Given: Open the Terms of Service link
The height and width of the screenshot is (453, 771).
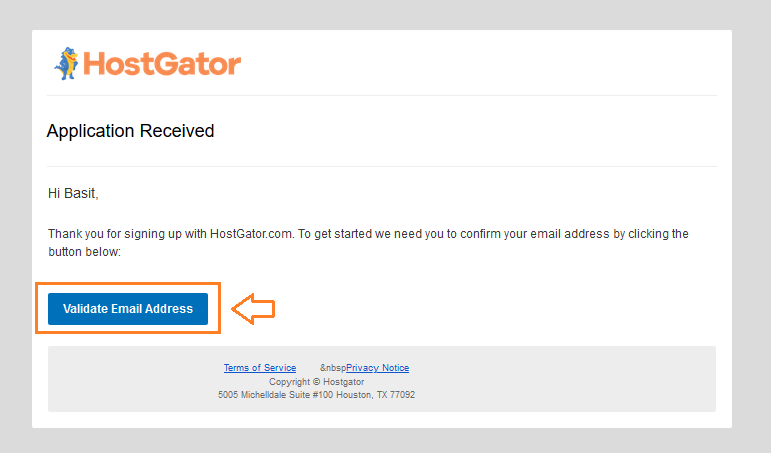Looking at the screenshot, I should [260, 368].
